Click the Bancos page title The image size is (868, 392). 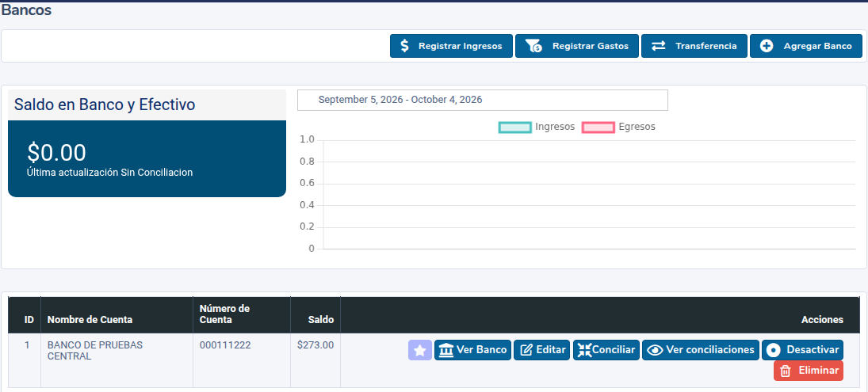(27, 10)
